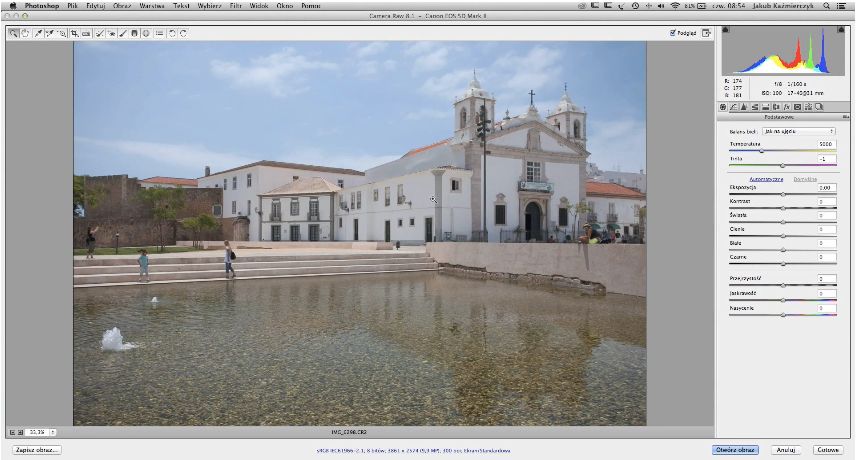Open the Photoshop menu
Image resolution: width=856 pixels, height=460 pixels.
coord(41,5)
